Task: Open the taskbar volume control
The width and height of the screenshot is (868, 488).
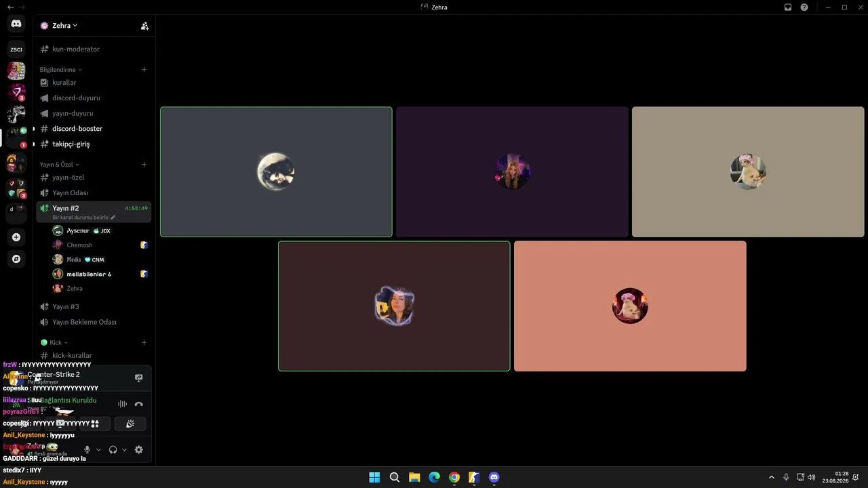Action: pyautogui.click(x=812, y=477)
